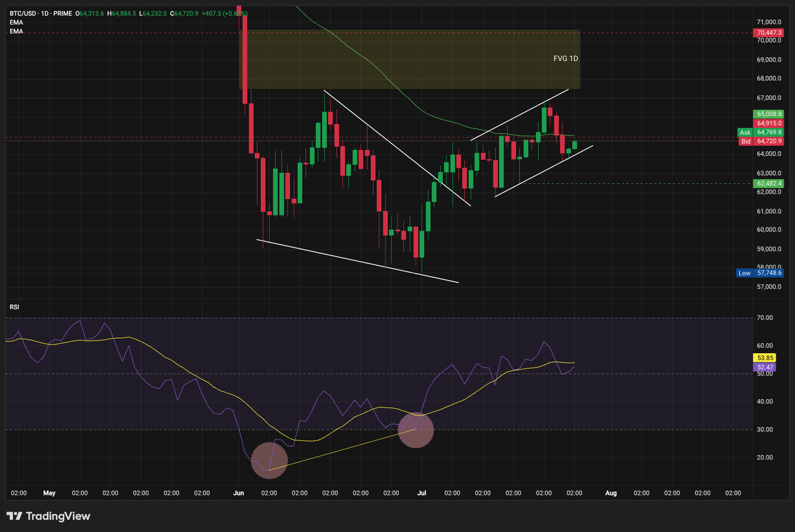Click the Jul label on time axis
Viewport: 795px width, 532px height.
click(421, 493)
